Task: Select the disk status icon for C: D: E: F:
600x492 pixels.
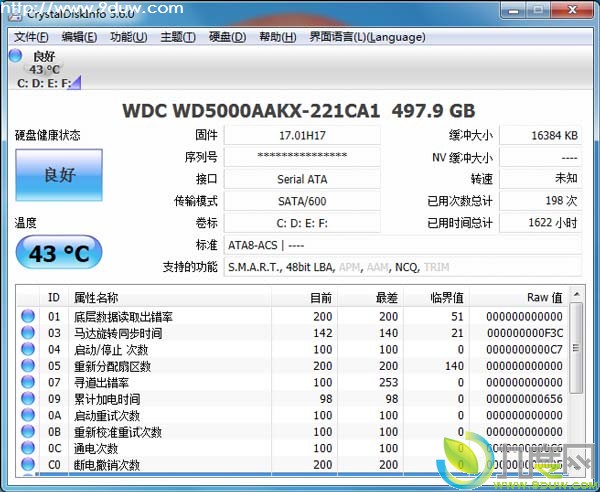Action: point(16,56)
